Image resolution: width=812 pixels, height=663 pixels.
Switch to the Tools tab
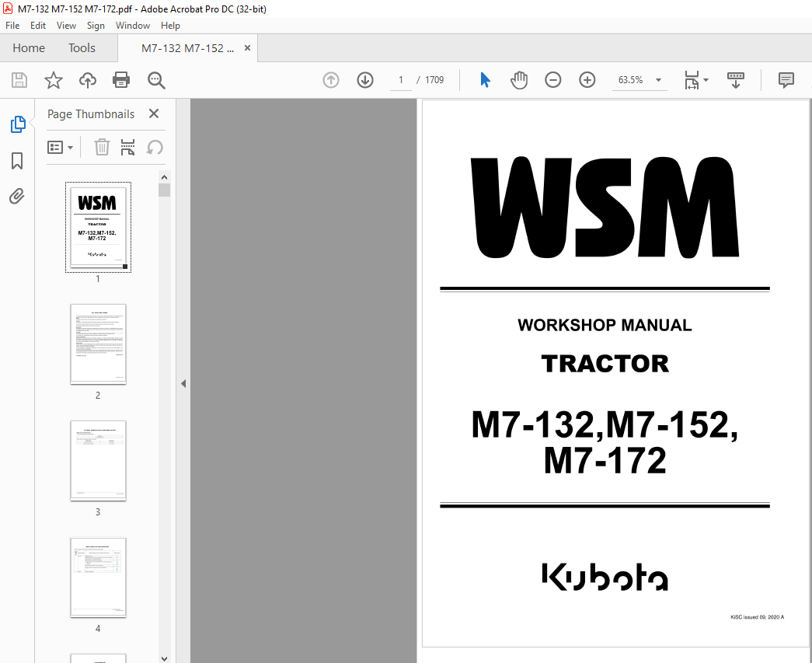click(82, 48)
